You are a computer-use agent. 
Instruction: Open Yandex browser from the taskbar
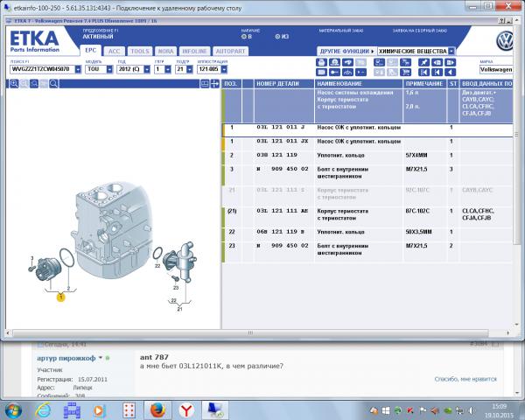tap(187, 410)
